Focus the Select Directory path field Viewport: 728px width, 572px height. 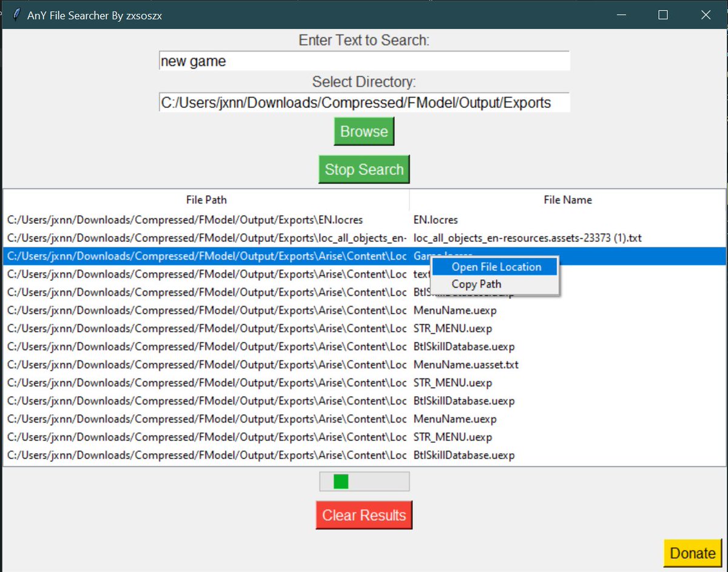(364, 102)
